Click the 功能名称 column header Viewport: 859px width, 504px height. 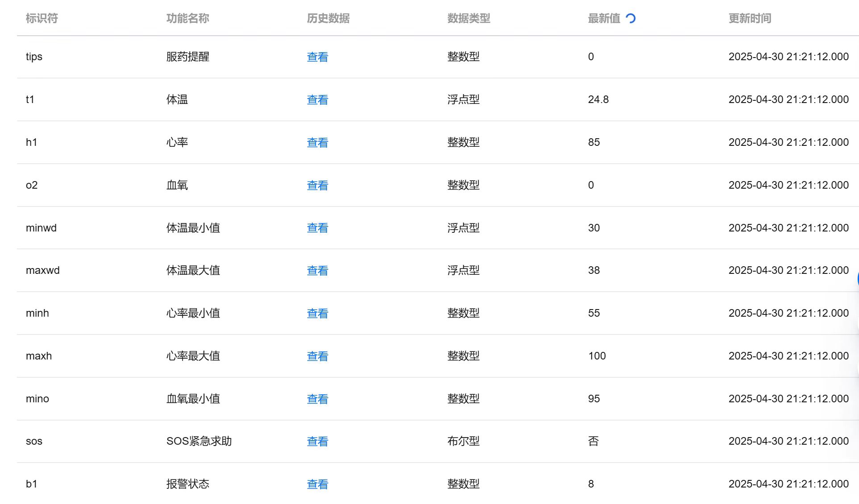(187, 18)
